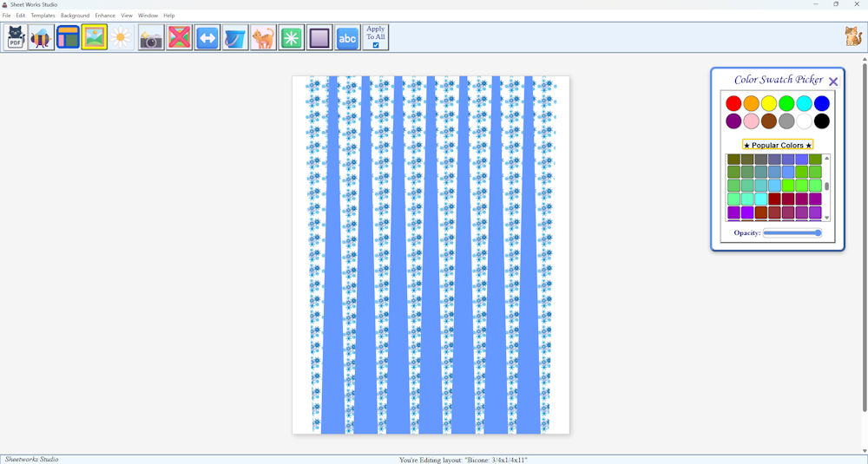868x464 pixels.
Task: Open the View menu
Action: pyautogui.click(x=127, y=16)
